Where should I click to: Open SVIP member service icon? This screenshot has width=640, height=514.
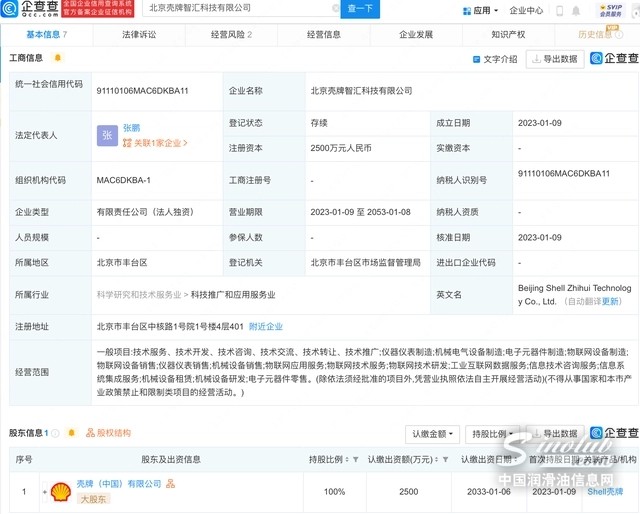click(611, 10)
